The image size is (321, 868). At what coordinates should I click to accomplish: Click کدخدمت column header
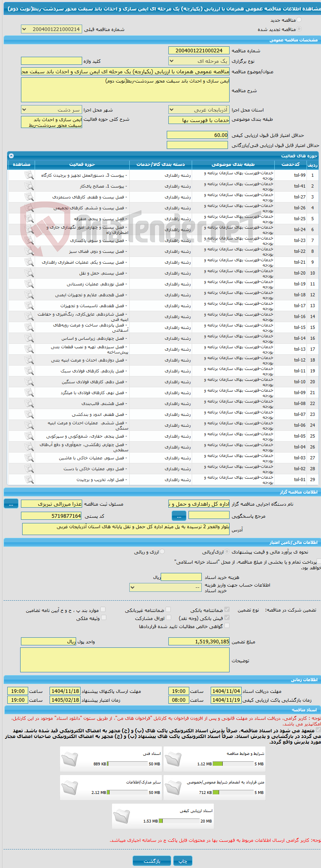(x=290, y=164)
